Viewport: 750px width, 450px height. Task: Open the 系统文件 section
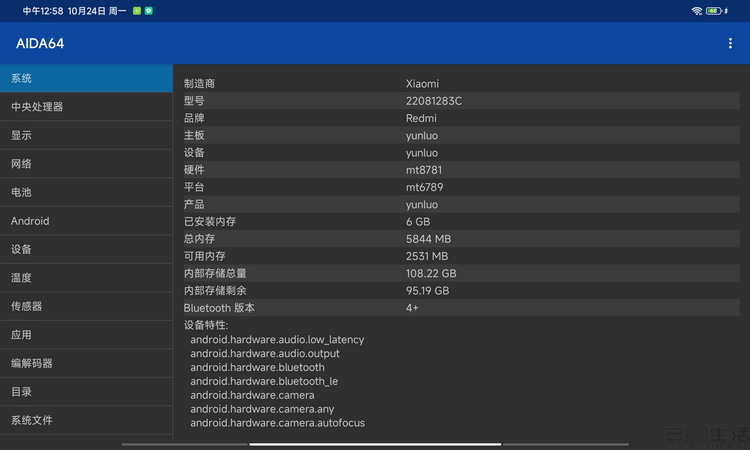(86, 420)
